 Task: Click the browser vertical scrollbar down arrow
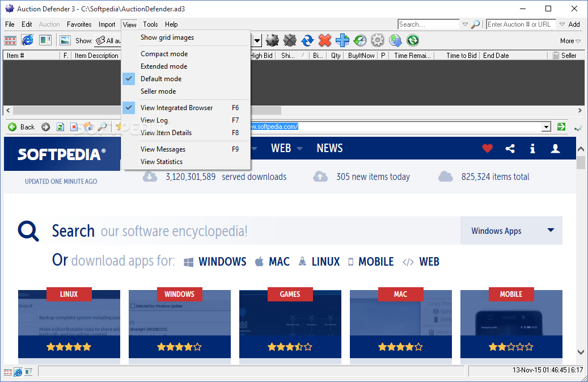pos(581,352)
